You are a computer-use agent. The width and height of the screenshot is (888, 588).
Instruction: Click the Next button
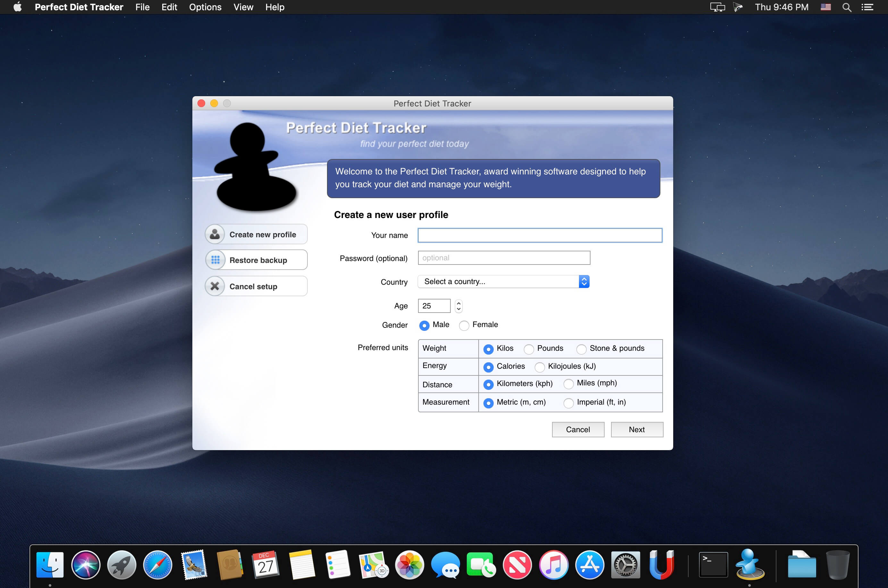click(x=637, y=429)
